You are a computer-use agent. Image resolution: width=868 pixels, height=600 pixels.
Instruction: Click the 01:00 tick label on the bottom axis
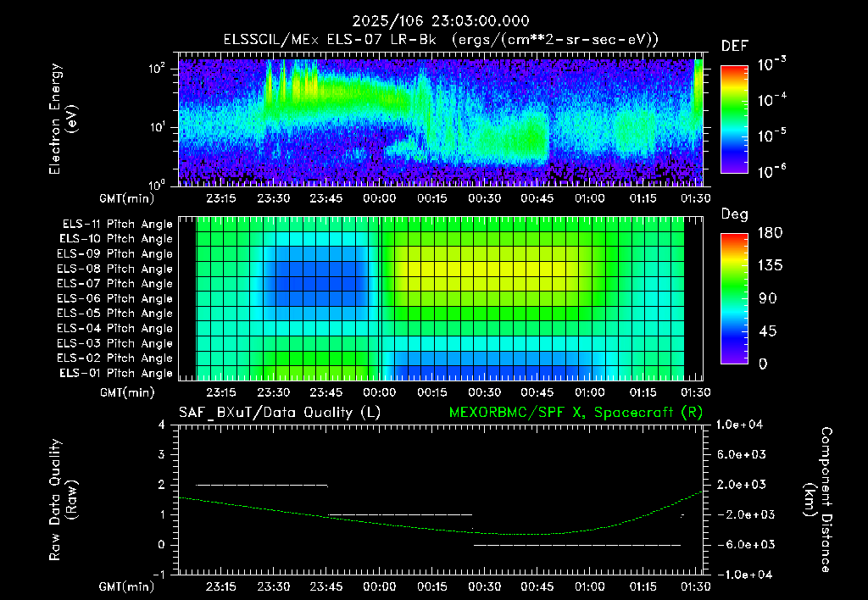590,586
